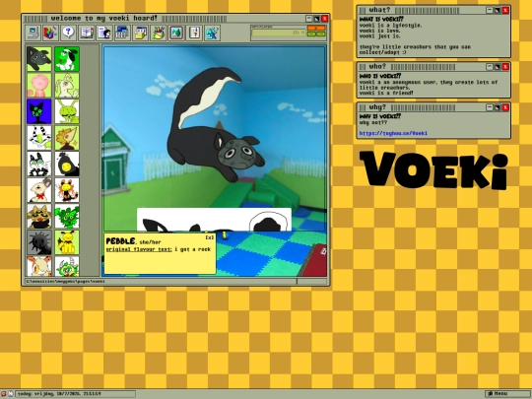Viewport: 532px width, 399px height.
Task: Open the colorful blocks toolbar icon
Action: 50,33
